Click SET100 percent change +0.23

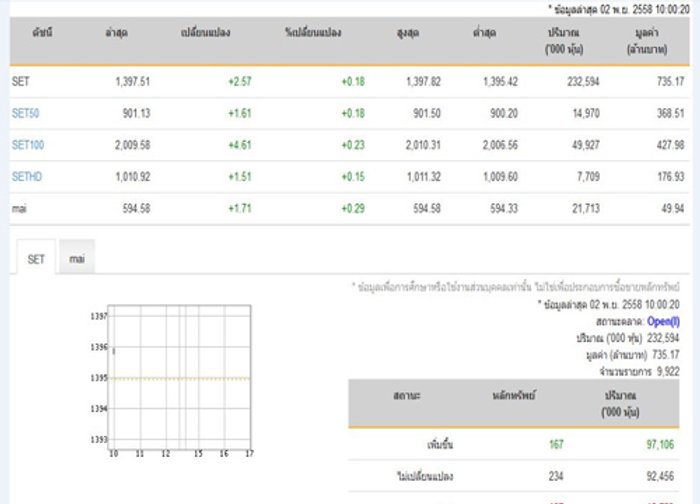(353, 145)
